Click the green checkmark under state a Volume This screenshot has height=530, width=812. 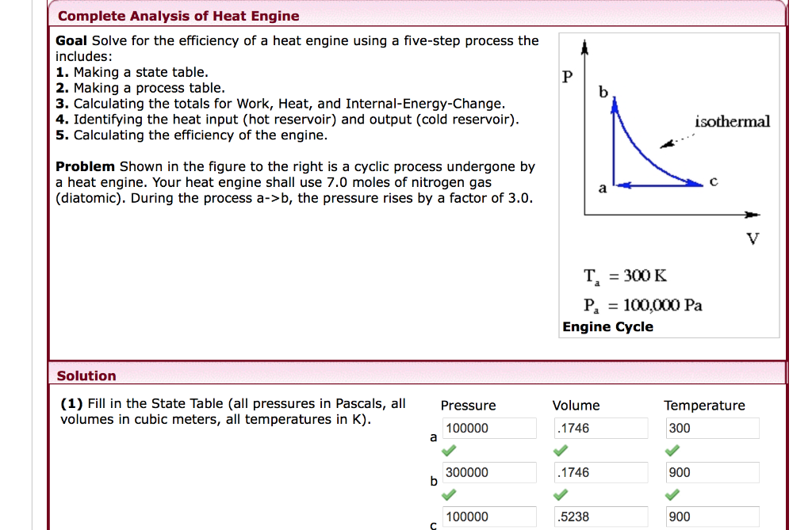[x=561, y=450]
